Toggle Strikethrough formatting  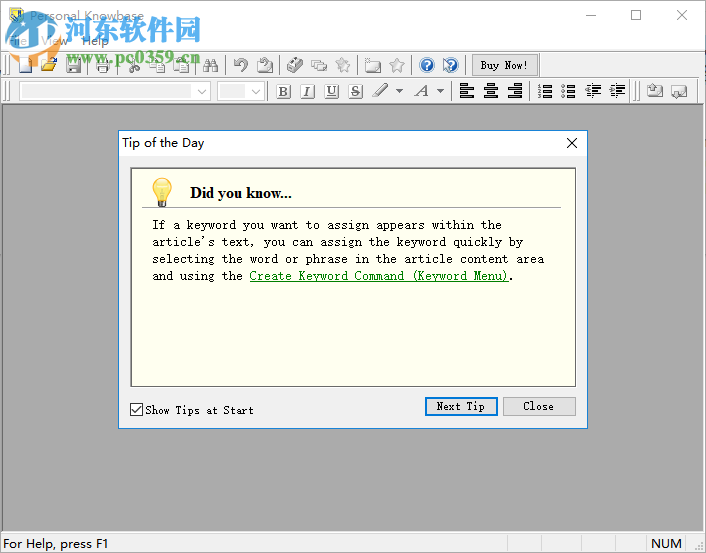[355, 91]
